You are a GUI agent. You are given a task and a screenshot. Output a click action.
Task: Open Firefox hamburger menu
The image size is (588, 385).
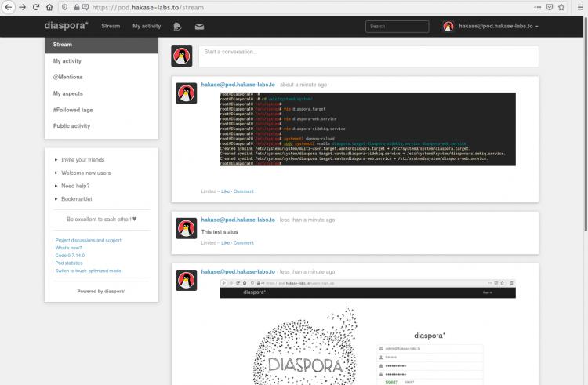coord(580,7)
